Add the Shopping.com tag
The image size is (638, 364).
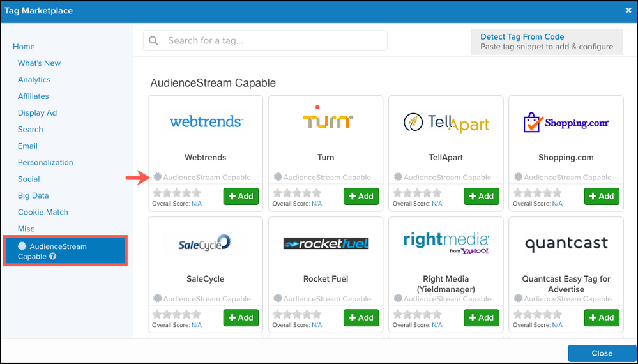[602, 196]
